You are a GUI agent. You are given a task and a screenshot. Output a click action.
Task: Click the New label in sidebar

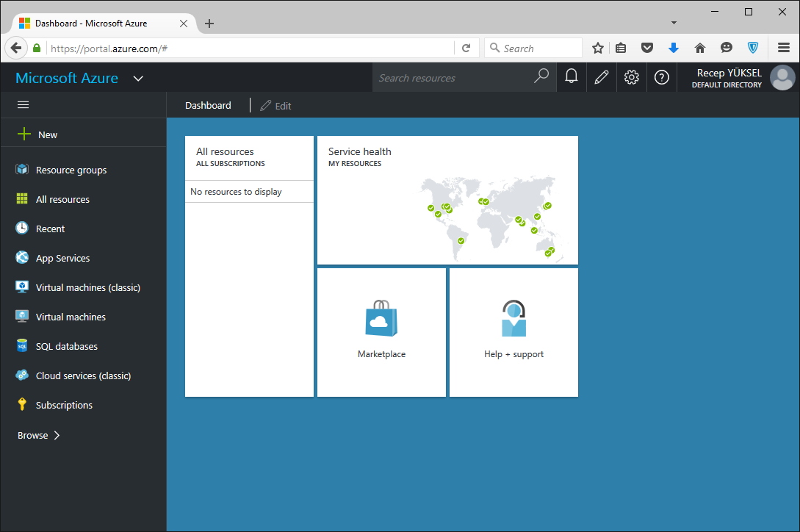click(x=48, y=134)
